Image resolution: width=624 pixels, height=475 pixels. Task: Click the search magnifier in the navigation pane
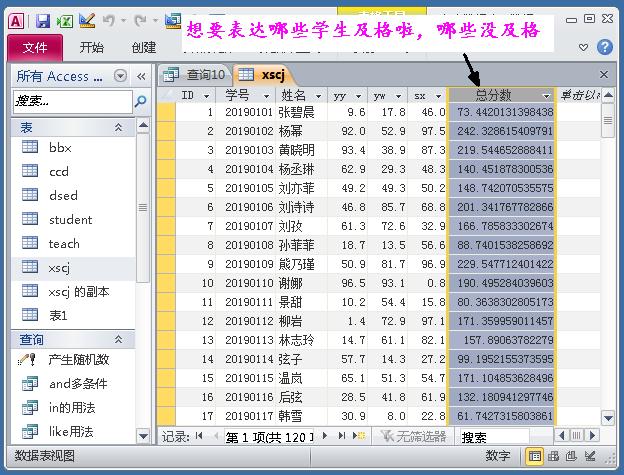coord(140,101)
